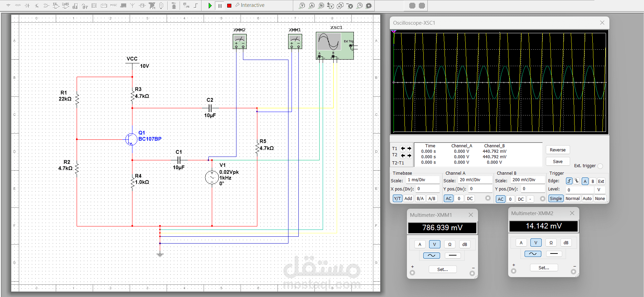Set Channel A coupling to DC

[x=470, y=198]
